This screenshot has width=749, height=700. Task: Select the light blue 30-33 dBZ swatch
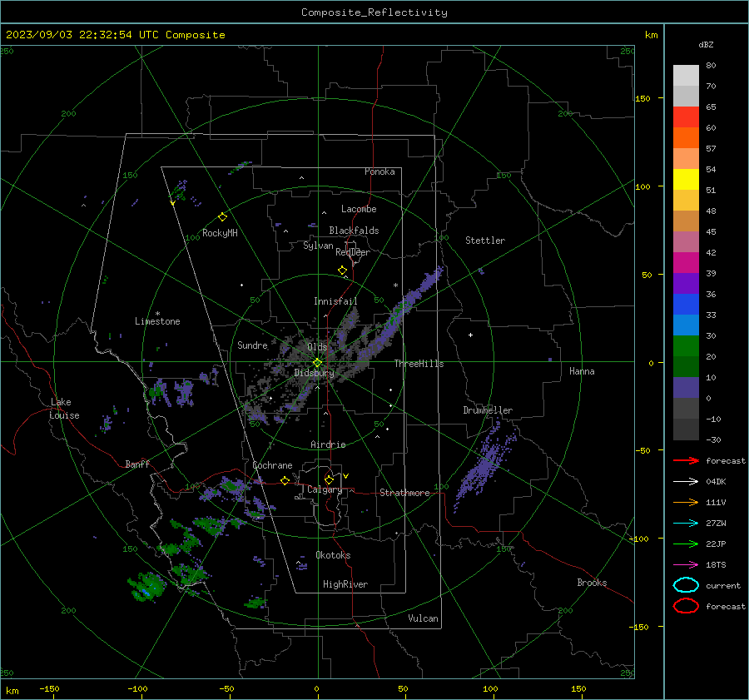coord(686,325)
